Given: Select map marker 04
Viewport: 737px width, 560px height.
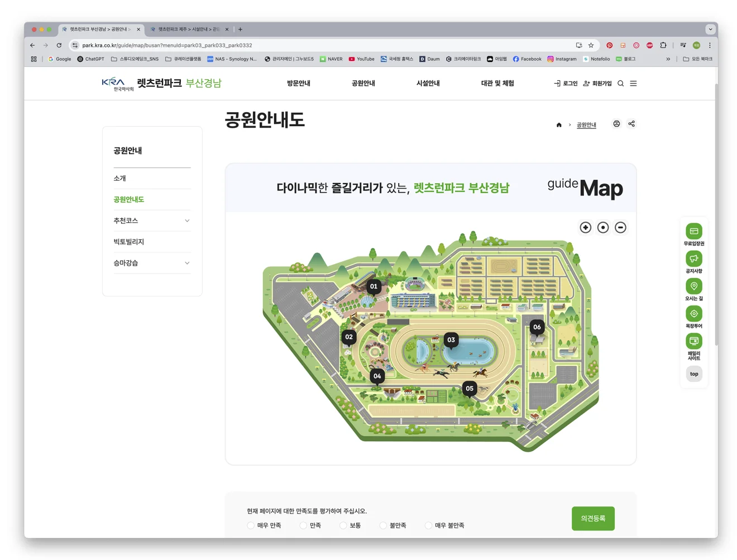Looking at the screenshot, I should point(377,376).
